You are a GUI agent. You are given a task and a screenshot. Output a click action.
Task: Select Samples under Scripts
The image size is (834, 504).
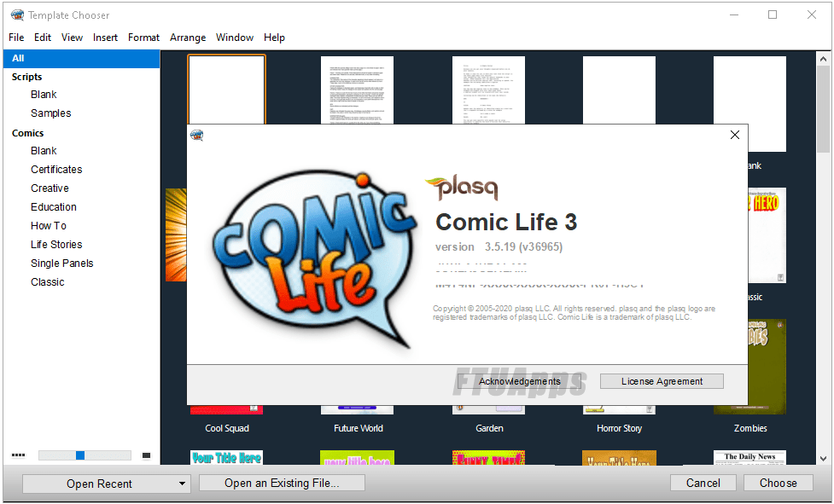[50, 113]
